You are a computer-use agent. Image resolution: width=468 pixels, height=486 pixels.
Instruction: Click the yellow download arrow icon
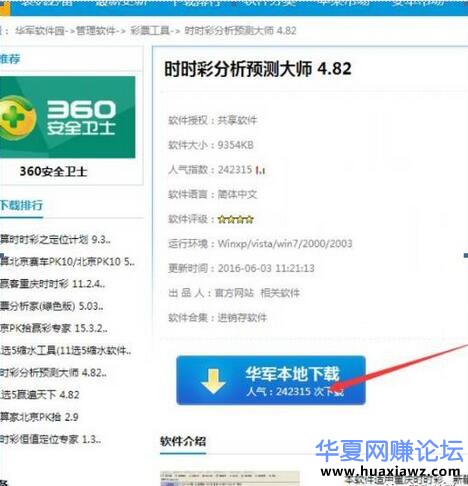pos(213,381)
